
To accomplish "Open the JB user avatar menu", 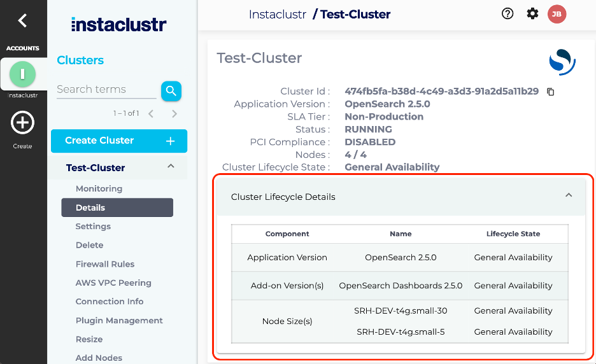I will tap(557, 14).
